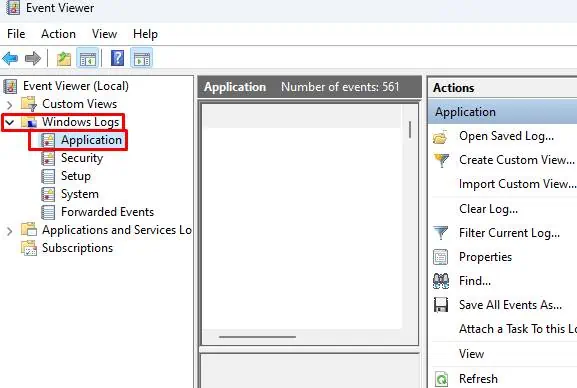Click the Save All Events floppy icon
The image size is (577, 388).
coord(440,305)
